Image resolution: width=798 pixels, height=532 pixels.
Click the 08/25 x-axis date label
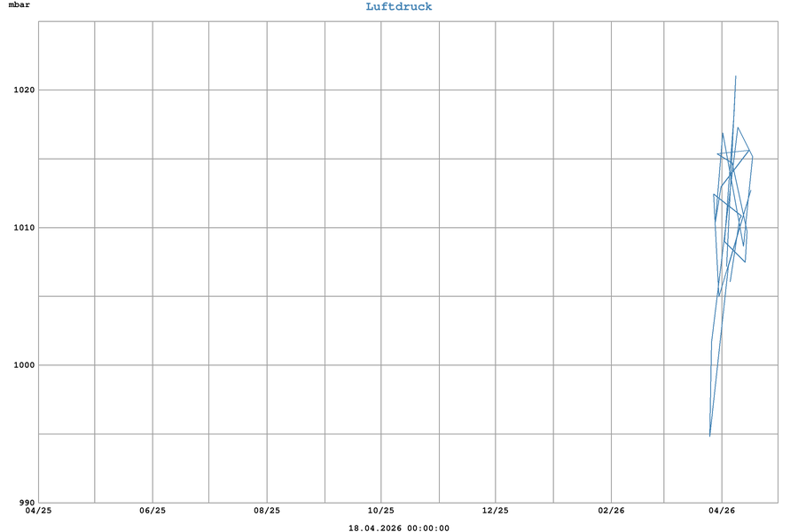267,511
